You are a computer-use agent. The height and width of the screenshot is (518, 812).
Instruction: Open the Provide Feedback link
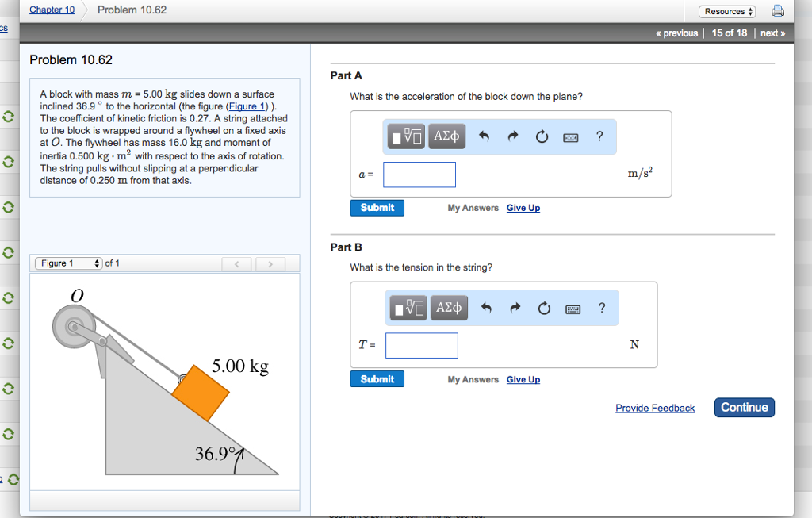pos(654,409)
